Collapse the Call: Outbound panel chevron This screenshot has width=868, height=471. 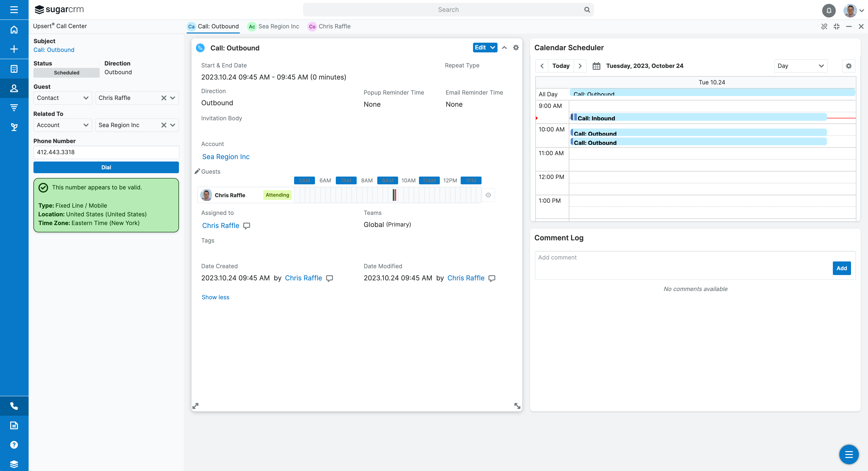[x=504, y=48]
